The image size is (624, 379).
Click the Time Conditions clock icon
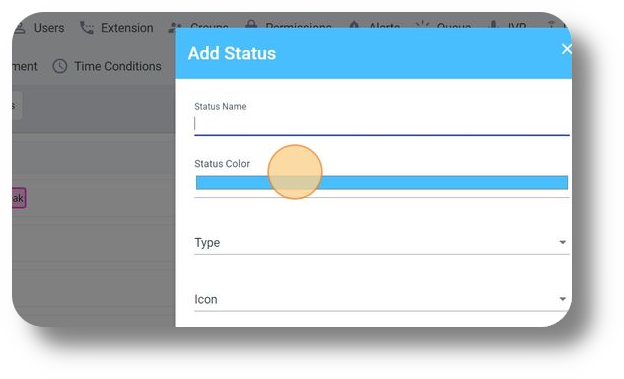(60, 66)
